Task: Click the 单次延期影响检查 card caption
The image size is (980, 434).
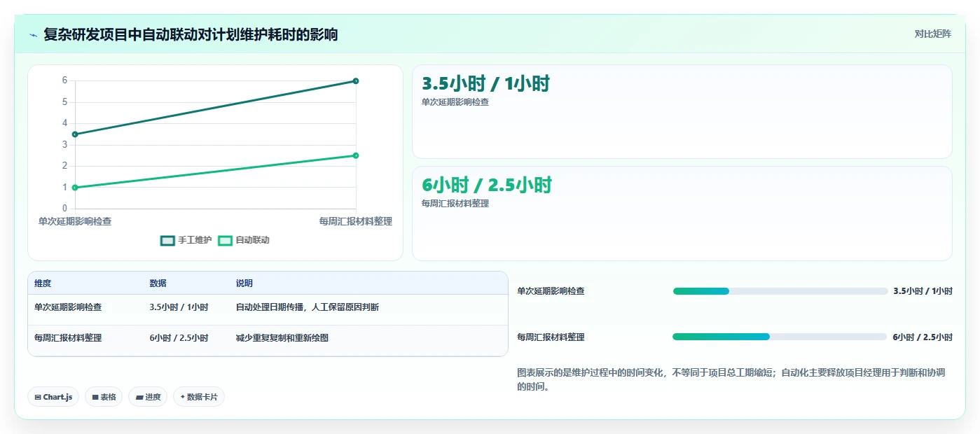Action: tap(455, 102)
